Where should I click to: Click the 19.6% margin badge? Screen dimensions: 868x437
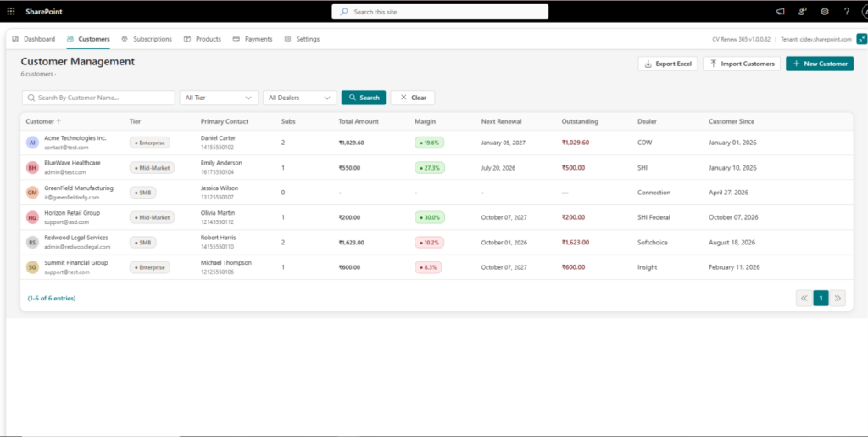pos(429,143)
